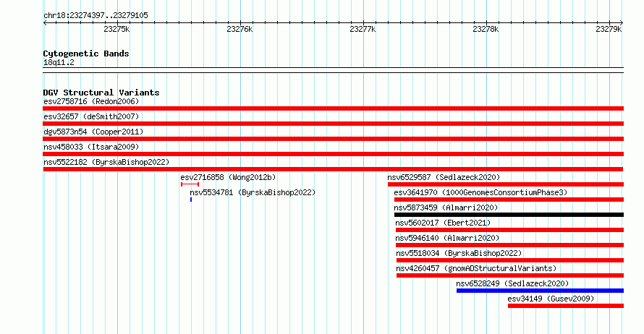Viewport: 644px width, 334px height.
Task: Click the red bar under nsv5946140
Action: 509,245
